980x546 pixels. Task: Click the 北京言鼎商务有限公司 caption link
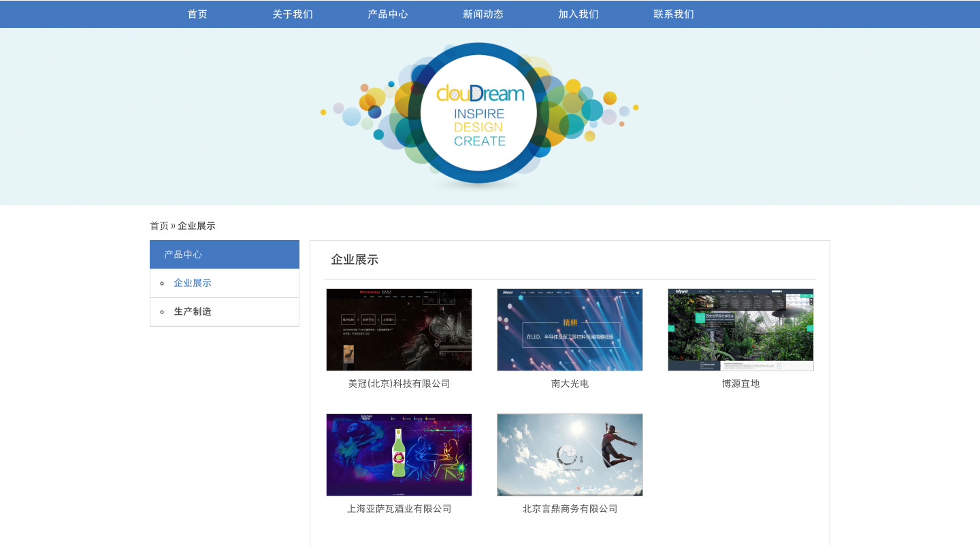570,509
